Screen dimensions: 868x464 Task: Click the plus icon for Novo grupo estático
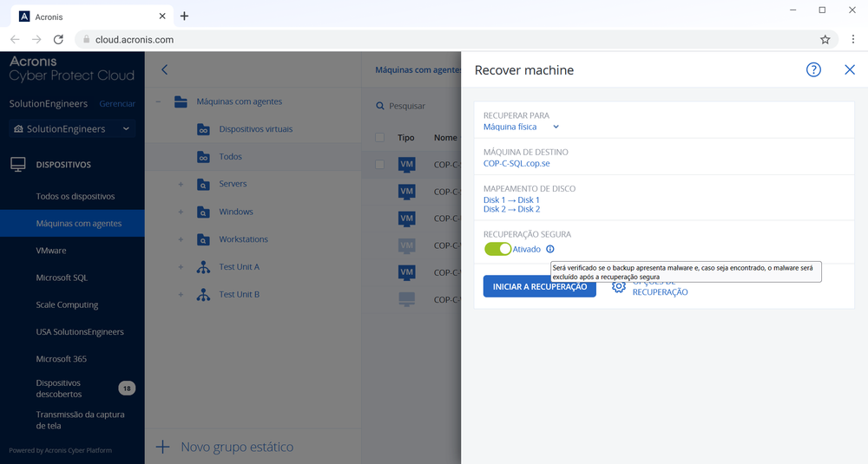pyautogui.click(x=163, y=447)
